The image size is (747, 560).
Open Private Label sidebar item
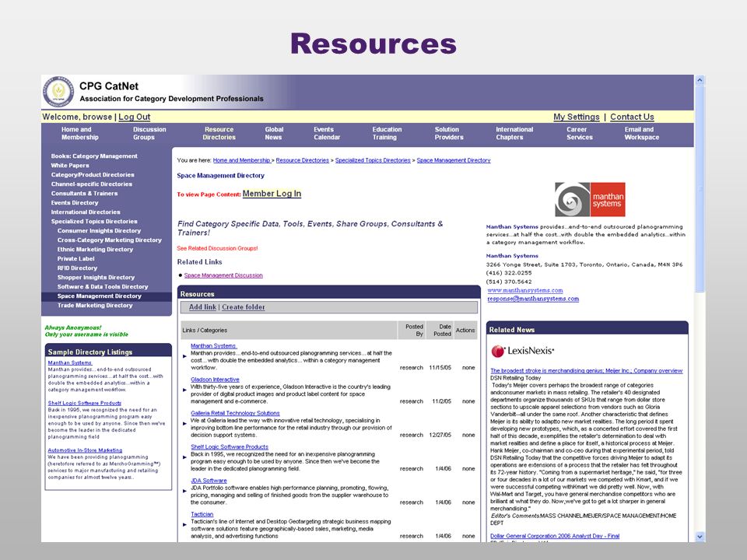click(75, 258)
